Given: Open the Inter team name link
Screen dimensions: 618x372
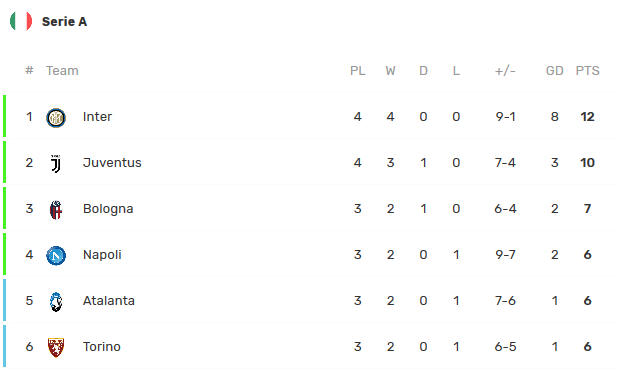Looking at the screenshot, I should click(x=97, y=117).
